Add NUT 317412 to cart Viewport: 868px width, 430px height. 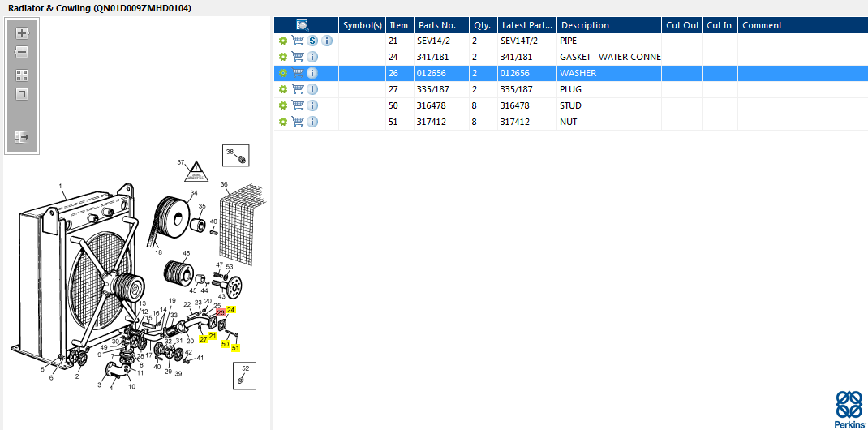[298, 122]
